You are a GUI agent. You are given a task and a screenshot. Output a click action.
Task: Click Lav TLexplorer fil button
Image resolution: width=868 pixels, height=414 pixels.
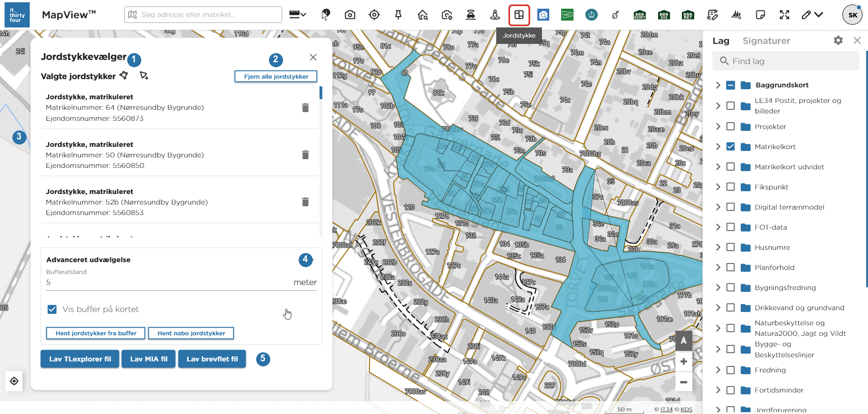coord(80,359)
